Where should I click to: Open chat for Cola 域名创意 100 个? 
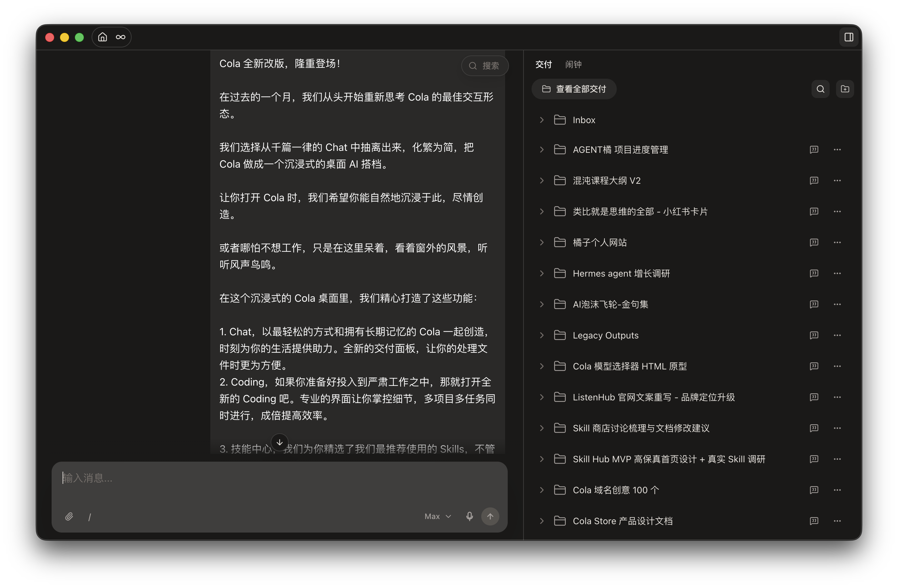click(814, 490)
